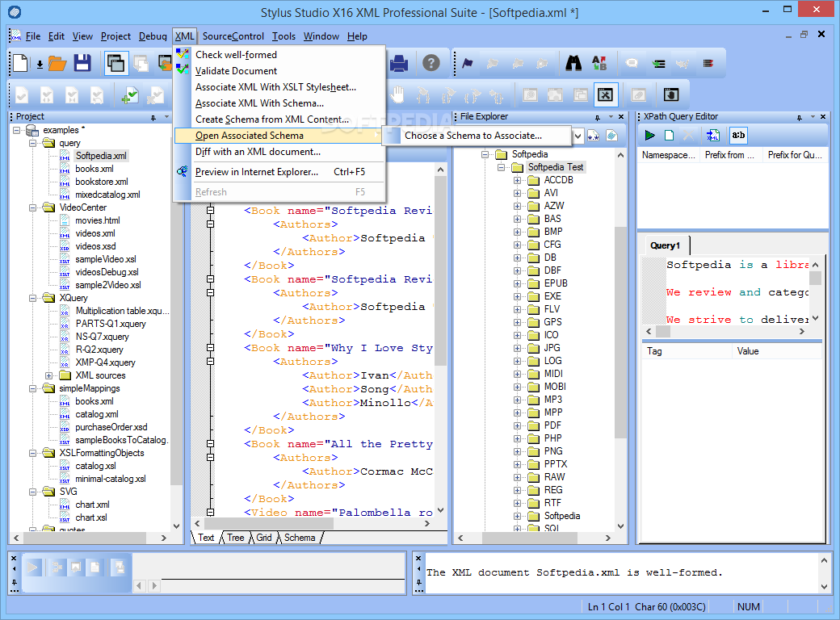
Task: Click the wildcard file filter icon in File Explorer
Action: (x=593, y=136)
